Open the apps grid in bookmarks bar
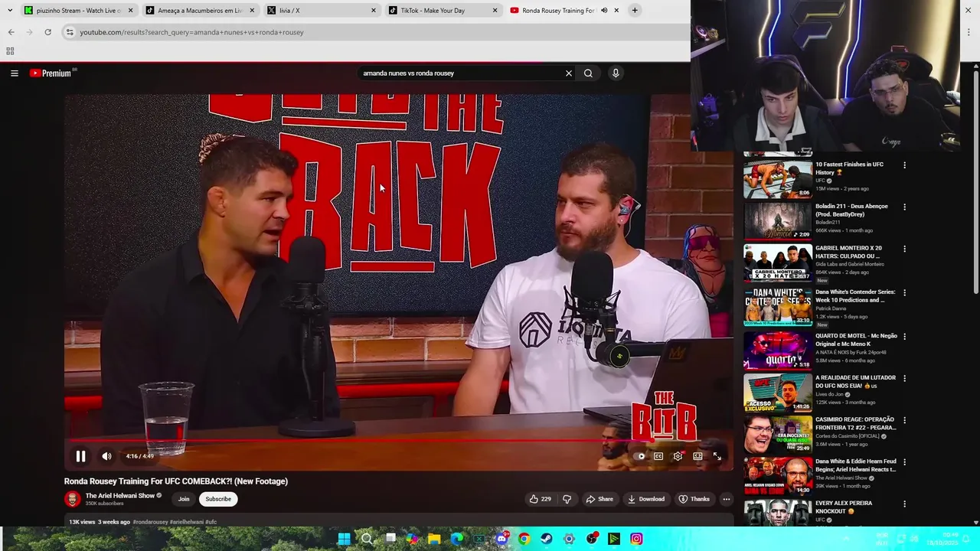Viewport: 980px width, 551px height. (x=10, y=51)
